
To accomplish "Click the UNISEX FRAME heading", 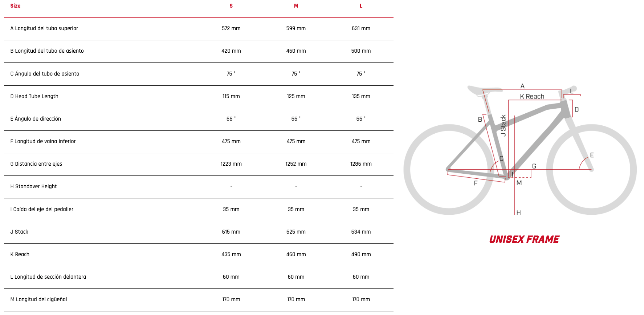I will (524, 239).
